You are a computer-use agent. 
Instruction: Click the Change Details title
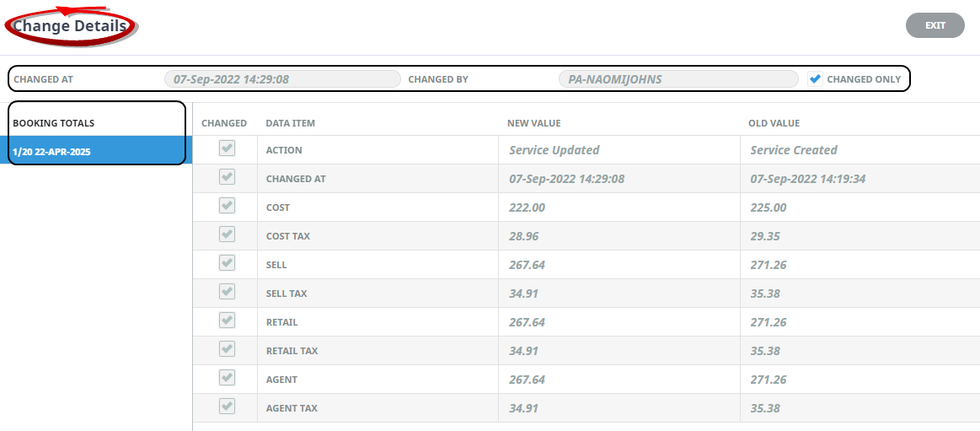tap(70, 26)
